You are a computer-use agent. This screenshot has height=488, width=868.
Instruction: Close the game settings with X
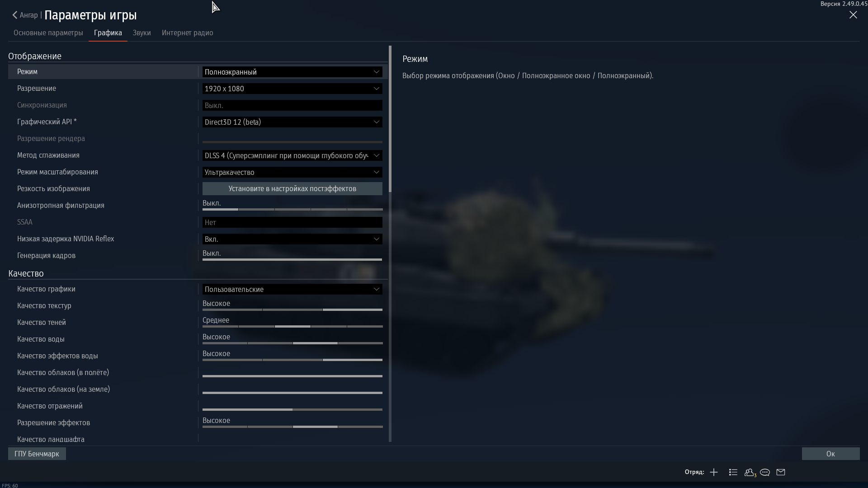coord(853,15)
